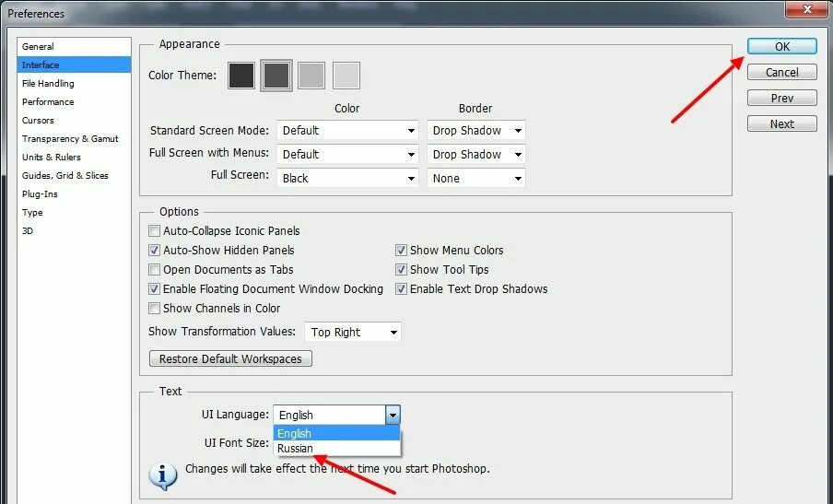Click the Prev button
The image size is (833, 504).
(782, 98)
